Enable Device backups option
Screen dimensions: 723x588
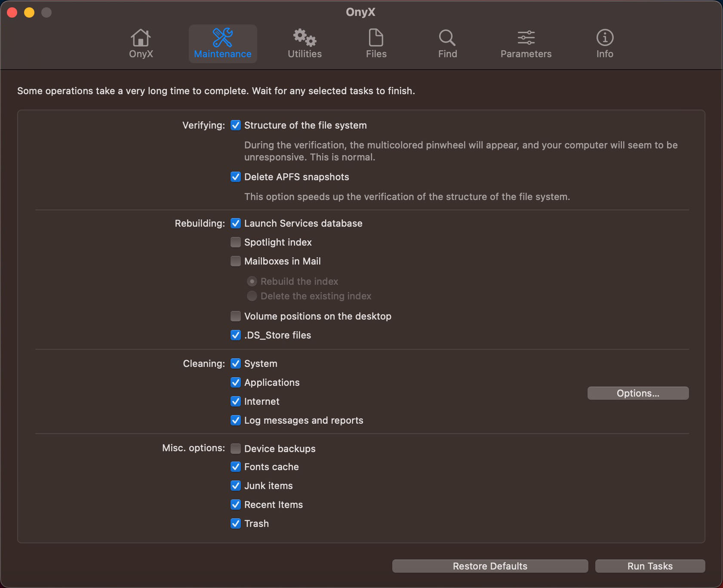pyautogui.click(x=236, y=449)
